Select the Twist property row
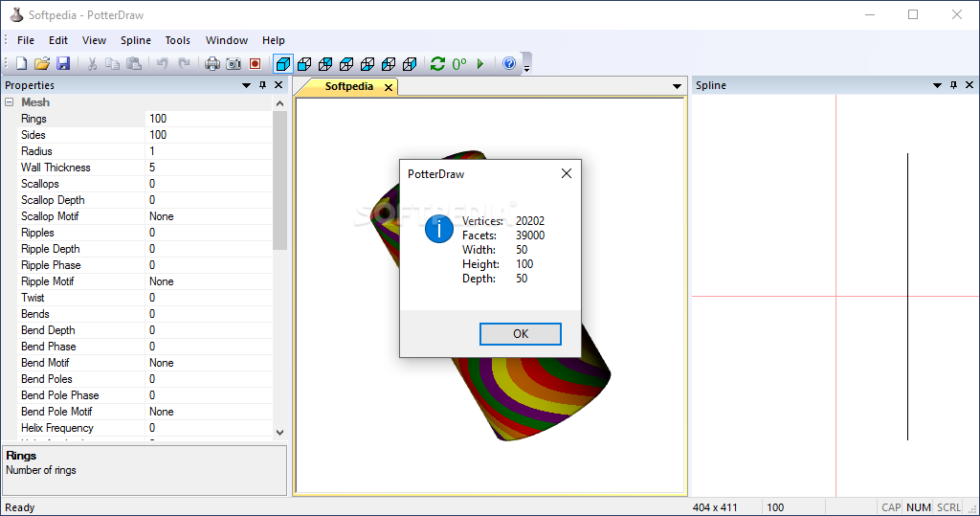The width and height of the screenshot is (980, 516). pos(145,297)
